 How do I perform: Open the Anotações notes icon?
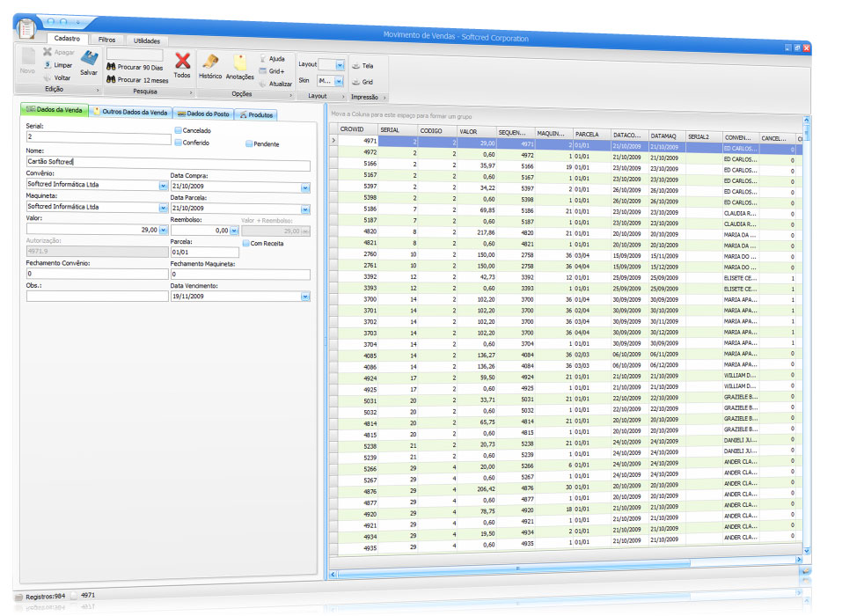click(x=239, y=62)
